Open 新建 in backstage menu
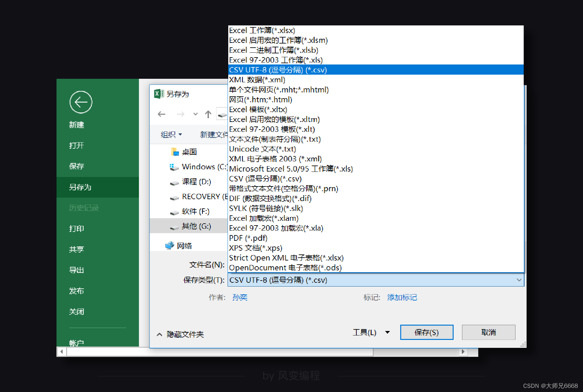Image resolution: width=583 pixels, height=392 pixels. (x=77, y=125)
